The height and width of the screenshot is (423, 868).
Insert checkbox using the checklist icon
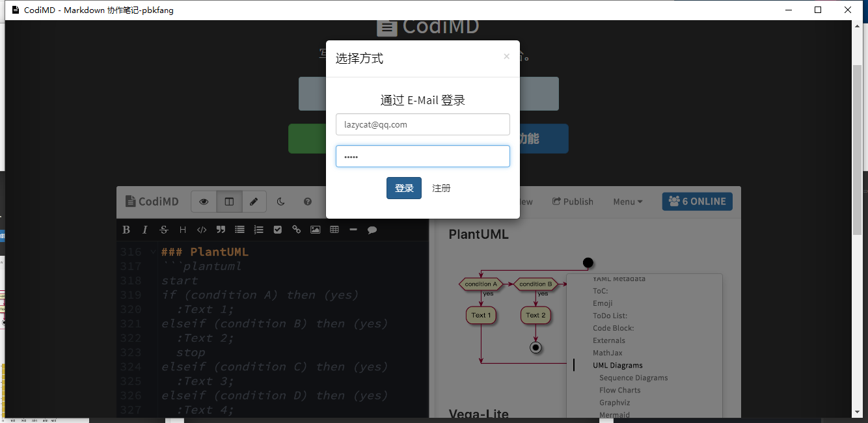(x=278, y=230)
